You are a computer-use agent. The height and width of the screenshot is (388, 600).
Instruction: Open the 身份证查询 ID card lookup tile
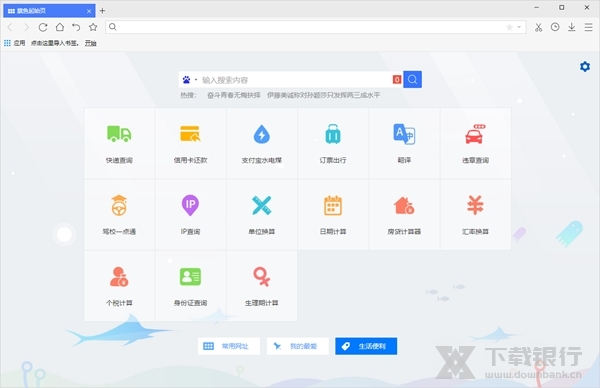click(191, 286)
